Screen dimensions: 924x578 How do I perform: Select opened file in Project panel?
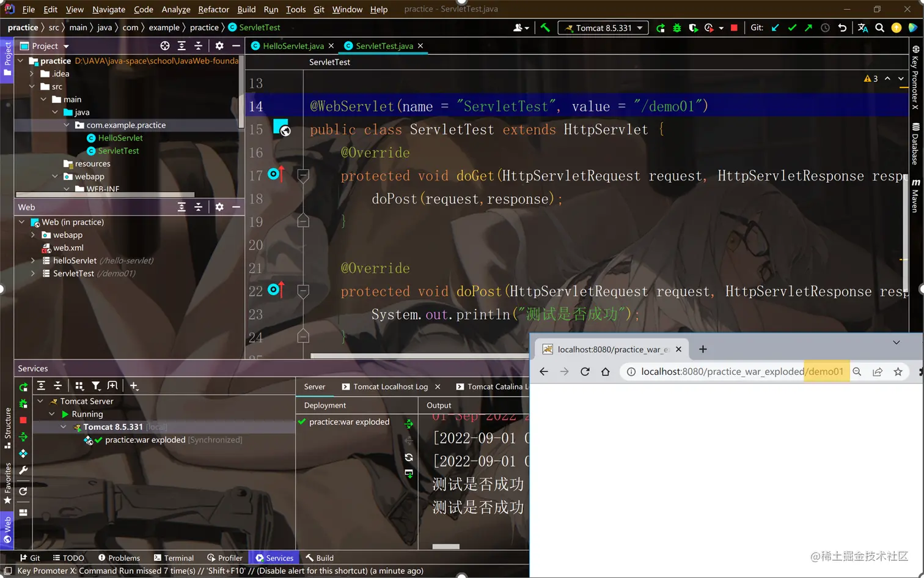[x=165, y=46]
